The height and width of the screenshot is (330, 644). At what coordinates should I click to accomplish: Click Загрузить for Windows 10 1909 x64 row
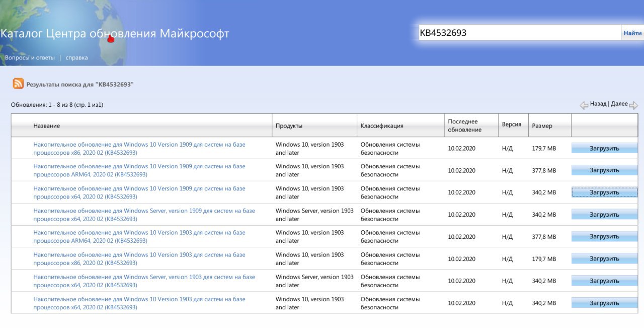604,192
